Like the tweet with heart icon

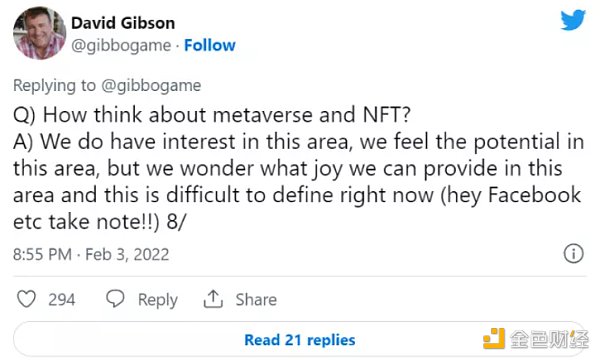(26, 299)
